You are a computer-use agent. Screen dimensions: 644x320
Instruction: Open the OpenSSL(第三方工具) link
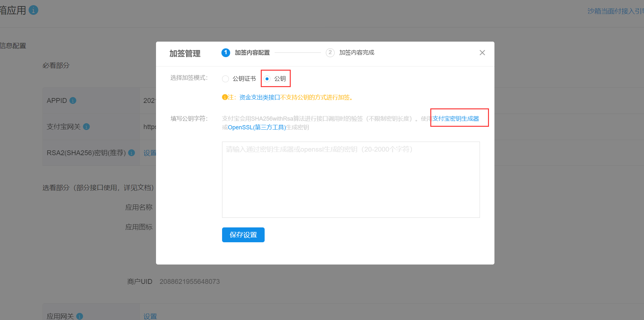[257, 127]
